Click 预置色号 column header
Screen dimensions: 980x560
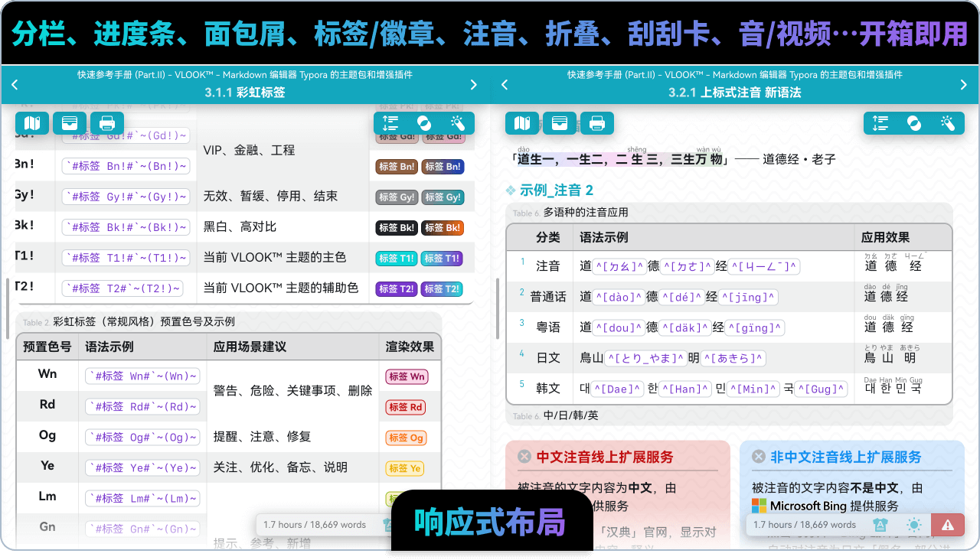tap(47, 347)
